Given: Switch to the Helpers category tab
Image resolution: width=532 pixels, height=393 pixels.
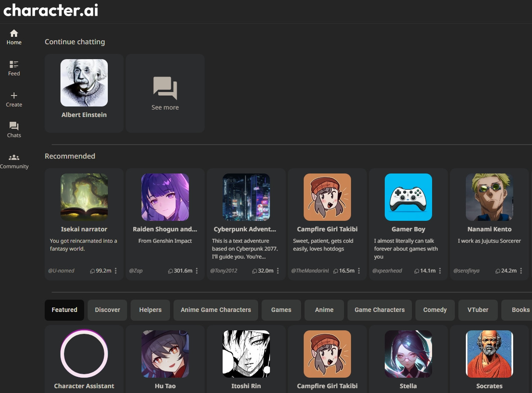Looking at the screenshot, I should [x=150, y=310].
